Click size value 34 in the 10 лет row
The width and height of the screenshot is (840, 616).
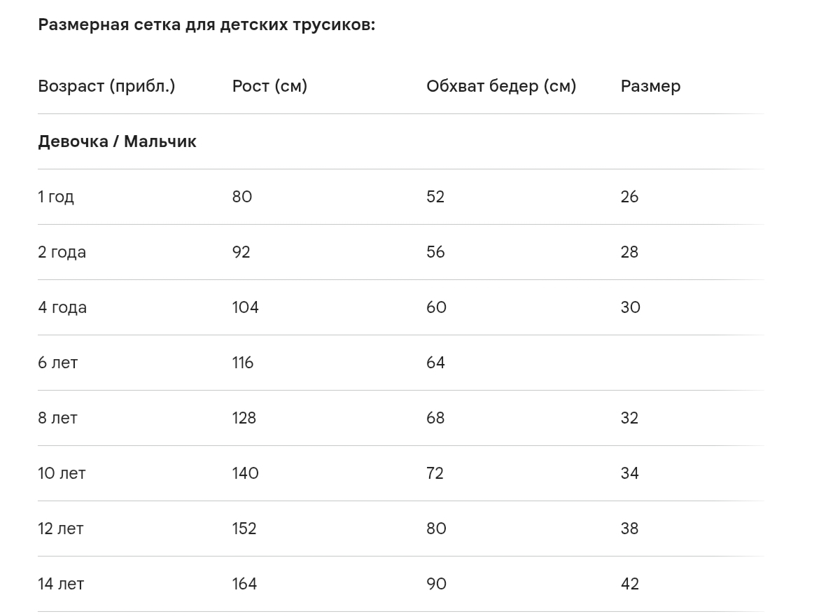coord(629,473)
